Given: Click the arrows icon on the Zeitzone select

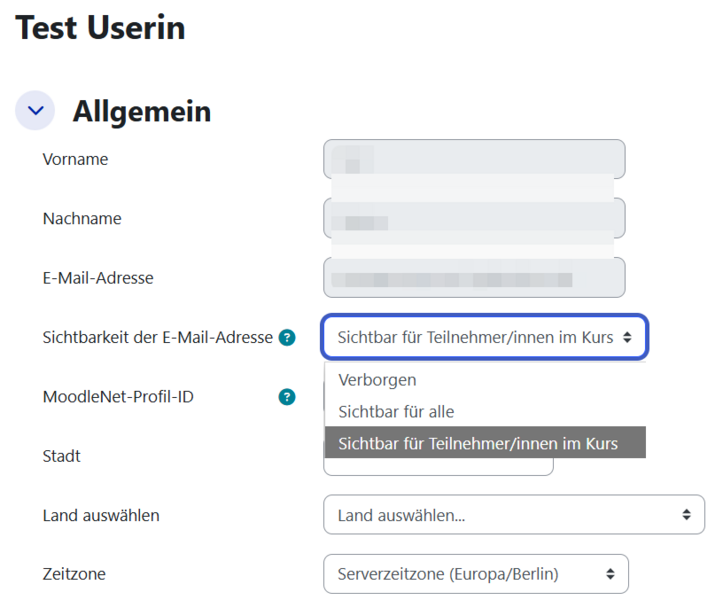Looking at the screenshot, I should coord(610,574).
